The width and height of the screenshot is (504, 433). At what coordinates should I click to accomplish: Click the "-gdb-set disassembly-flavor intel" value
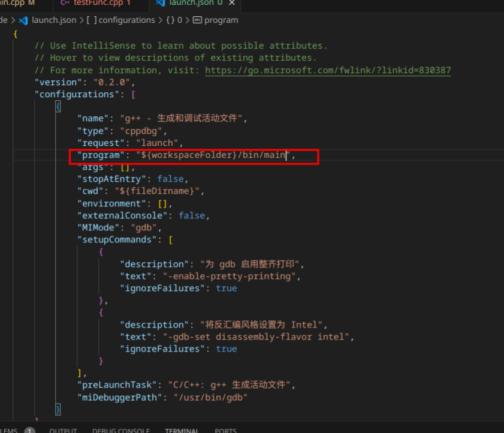(256, 337)
